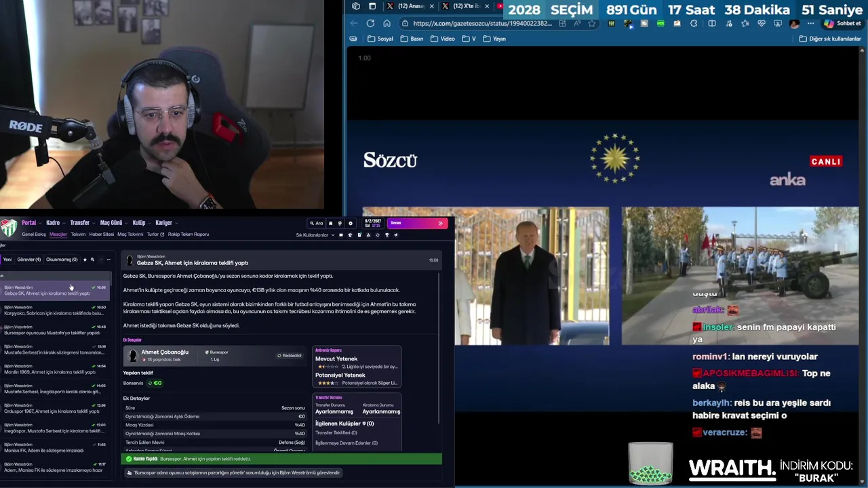The image size is (868, 488).
Task: Click the bookmark icon next to Ara
Action: tap(330, 223)
